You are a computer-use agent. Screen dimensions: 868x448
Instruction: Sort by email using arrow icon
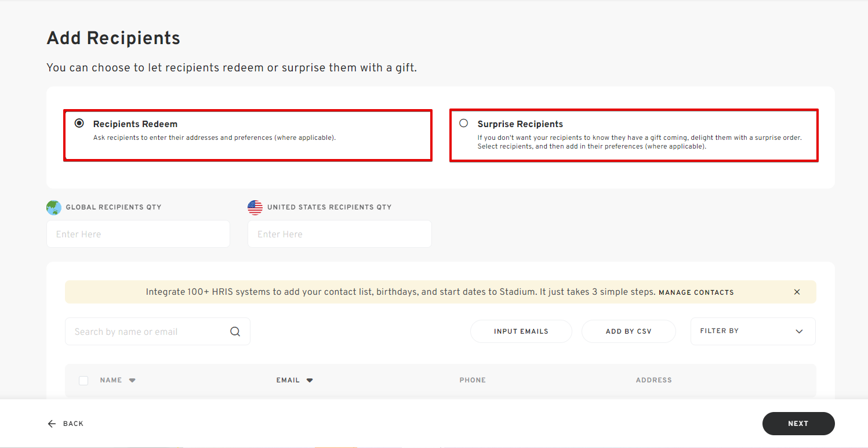[x=310, y=381]
